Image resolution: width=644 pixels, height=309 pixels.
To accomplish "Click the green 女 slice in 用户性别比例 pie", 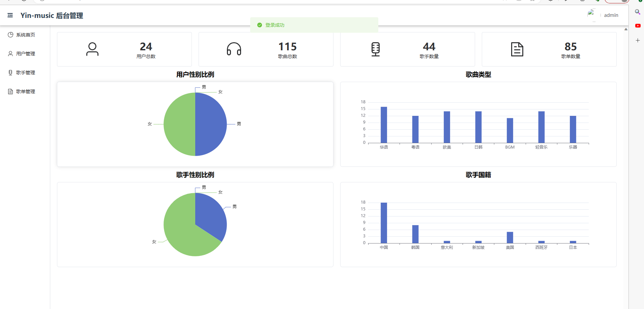I will click(x=179, y=124).
